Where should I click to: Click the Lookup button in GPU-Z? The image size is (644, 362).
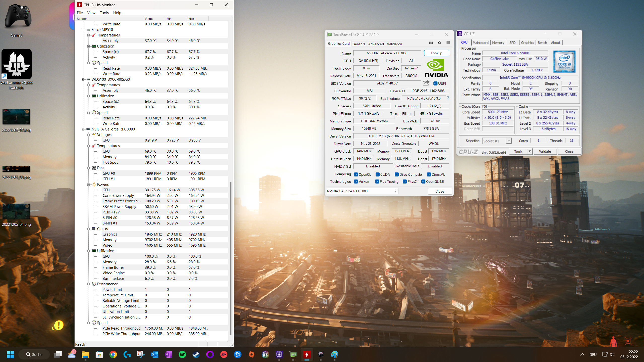point(436,53)
